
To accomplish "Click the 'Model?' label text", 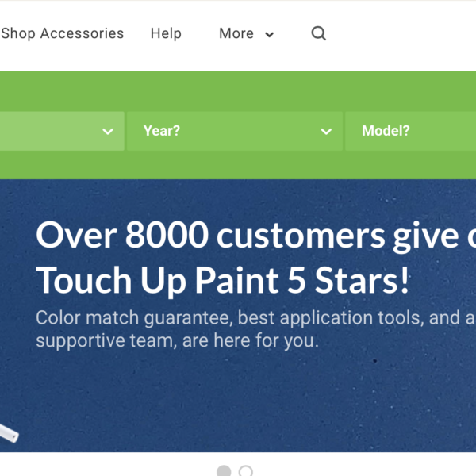I will click(x=386, y=131).
